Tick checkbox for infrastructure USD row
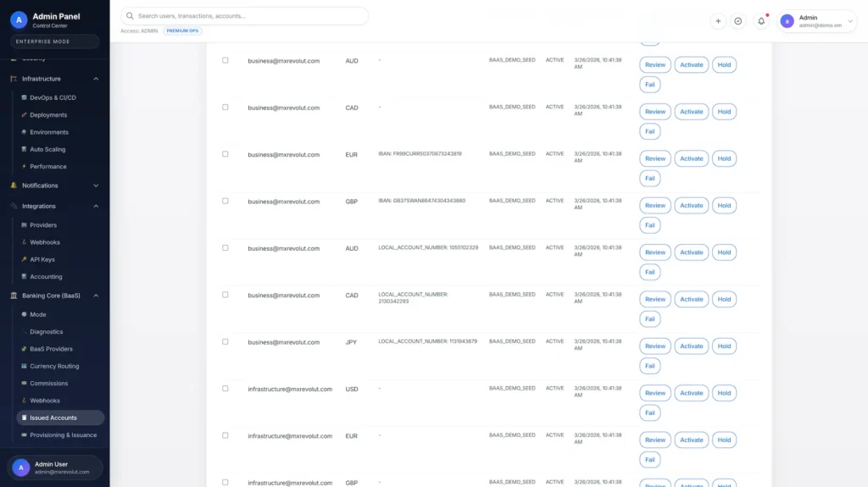This screenshot has width=868, height=487. coord(225,389)
